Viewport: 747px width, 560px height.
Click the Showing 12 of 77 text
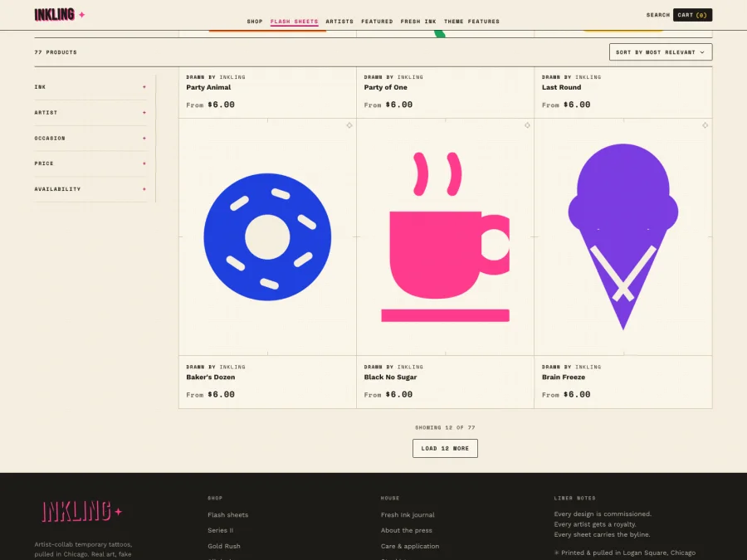click(x=445, y=427)
